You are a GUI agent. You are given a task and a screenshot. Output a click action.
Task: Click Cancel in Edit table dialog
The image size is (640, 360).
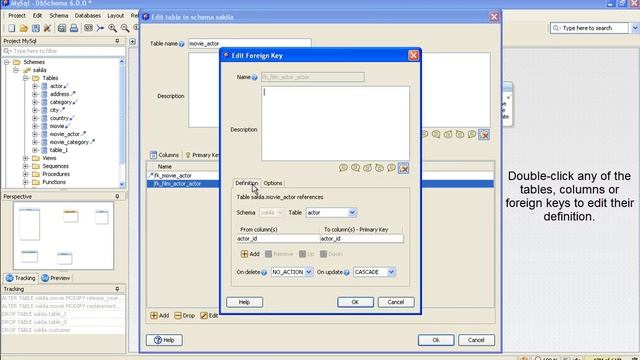[x=476, y=340]
